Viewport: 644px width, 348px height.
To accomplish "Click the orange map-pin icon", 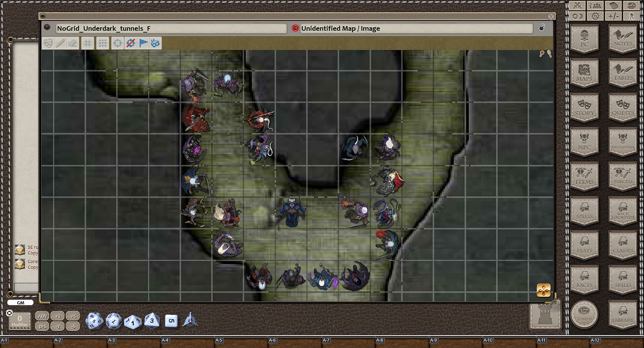I will [x=542, y=53].
